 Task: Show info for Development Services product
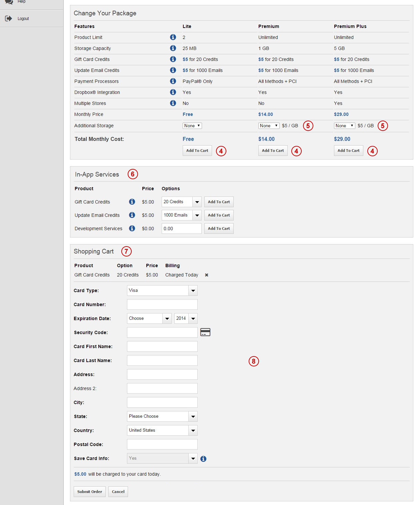[x=132, y=228]
